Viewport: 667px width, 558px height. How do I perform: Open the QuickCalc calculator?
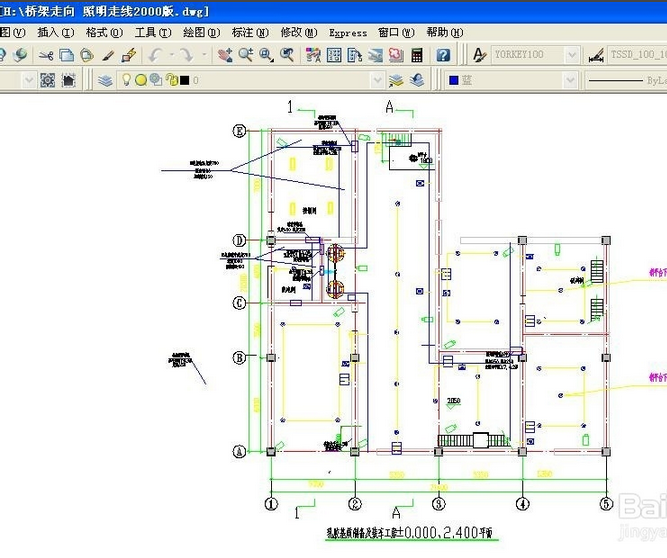(x=417, y=55)
